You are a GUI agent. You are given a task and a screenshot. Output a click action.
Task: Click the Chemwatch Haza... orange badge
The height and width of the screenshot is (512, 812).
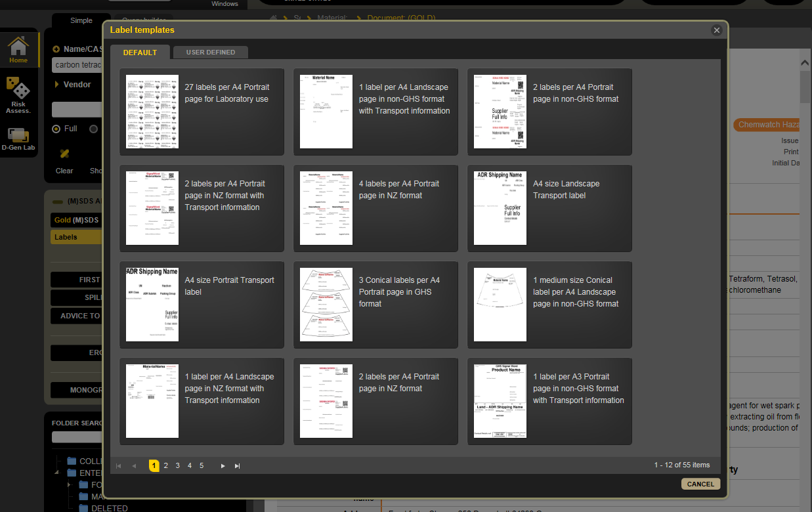click(x=765, y=125)
